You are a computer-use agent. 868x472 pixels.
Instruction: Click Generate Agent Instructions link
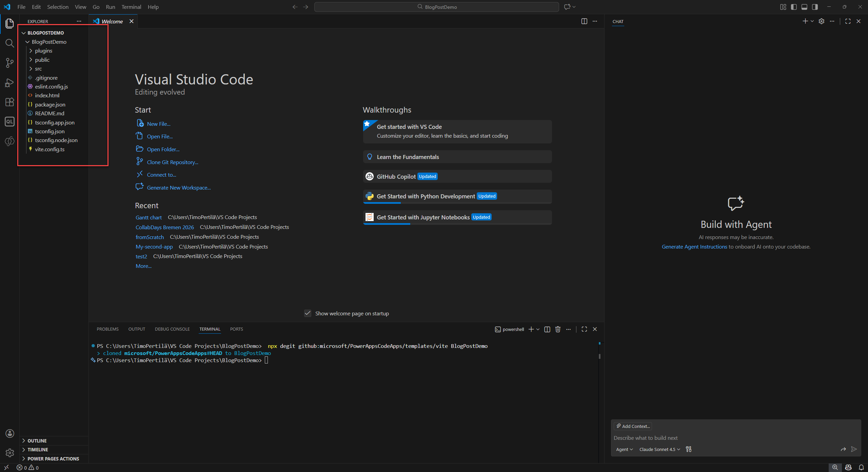coord(694,247)
